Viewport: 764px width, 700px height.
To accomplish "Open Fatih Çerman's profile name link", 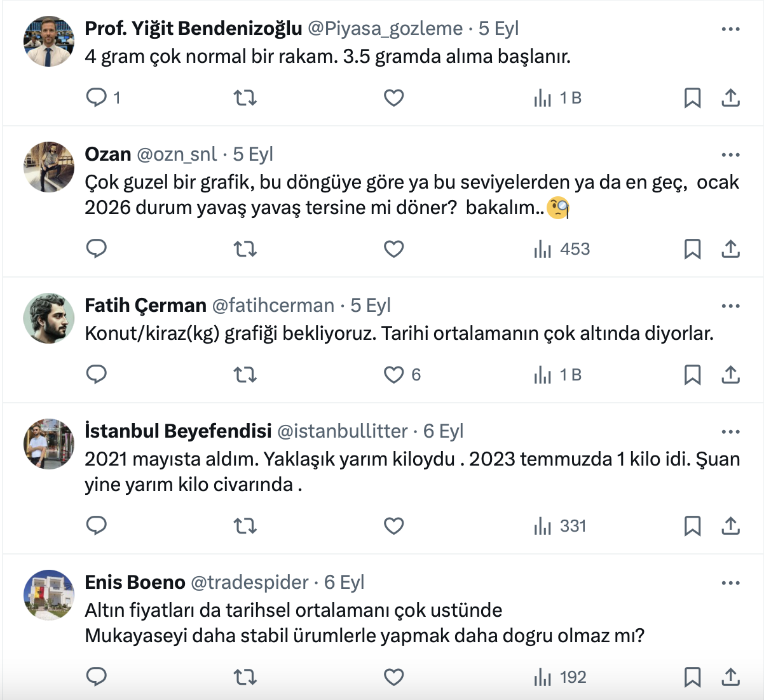I will click(x=146, y=306).
